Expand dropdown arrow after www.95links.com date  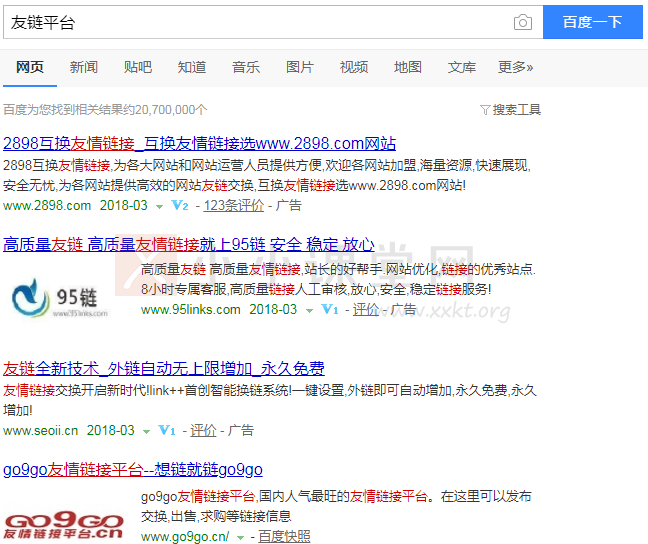pyautogui.click(x=309, y=310)
